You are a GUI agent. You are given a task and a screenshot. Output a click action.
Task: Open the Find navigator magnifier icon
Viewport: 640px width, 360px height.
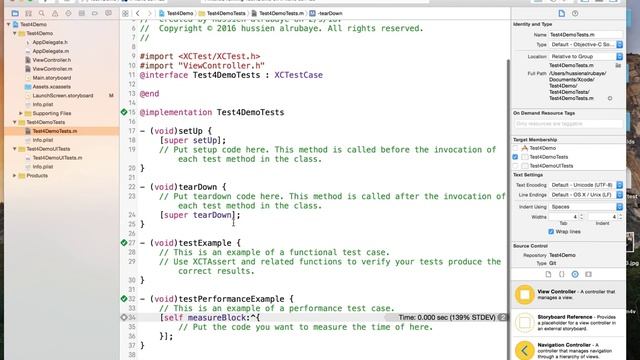(42, 13)
